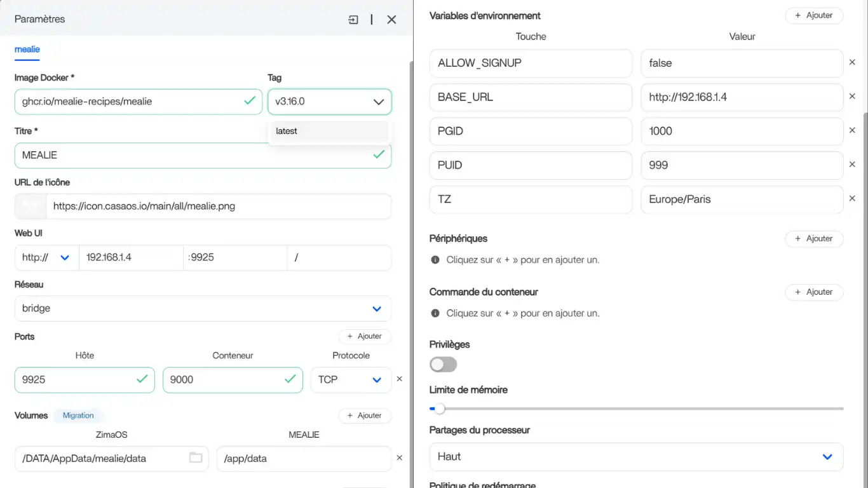Image resolution: width=868 pixels, height=488 pixels.
Task: Open folder browser for /DATA/AppData/mealie/data volume
Action: click(x=196, y=457)
